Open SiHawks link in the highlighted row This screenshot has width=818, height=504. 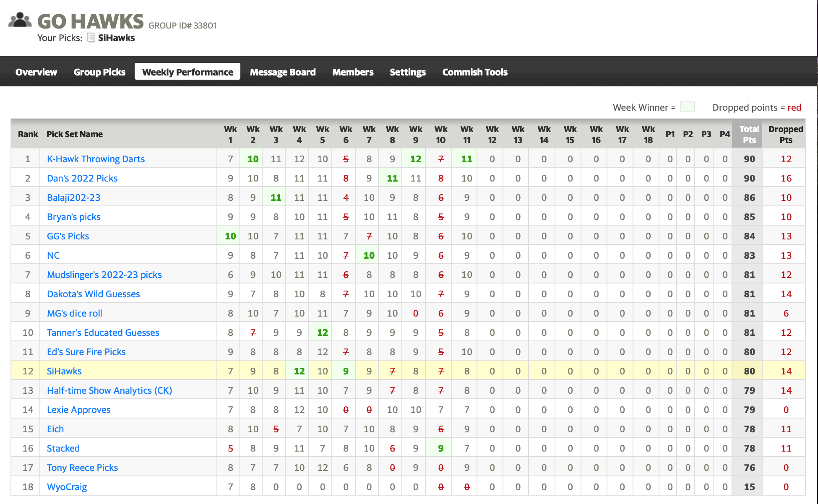64,371
